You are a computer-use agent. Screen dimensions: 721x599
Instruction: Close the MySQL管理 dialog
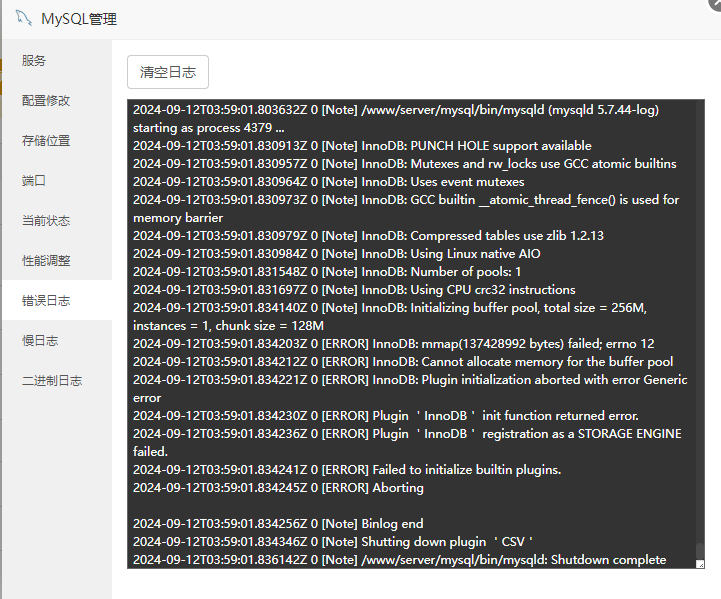click(x=715, y=3)
